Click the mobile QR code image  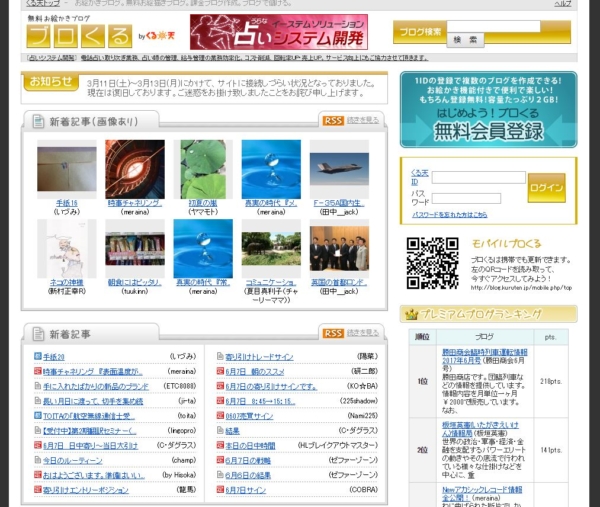click(432, 262)
